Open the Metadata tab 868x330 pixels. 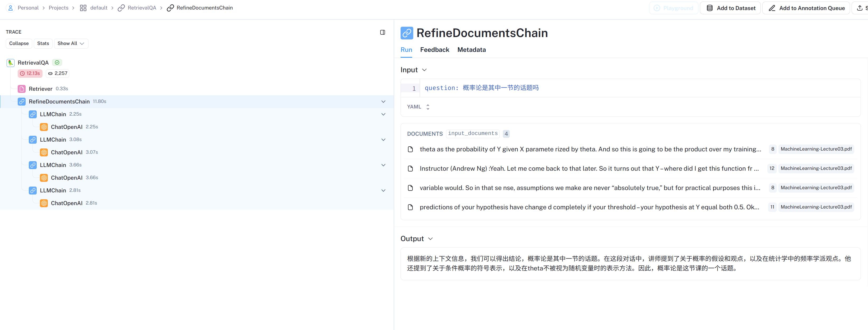pyautogui.click(x=471, y=50)
